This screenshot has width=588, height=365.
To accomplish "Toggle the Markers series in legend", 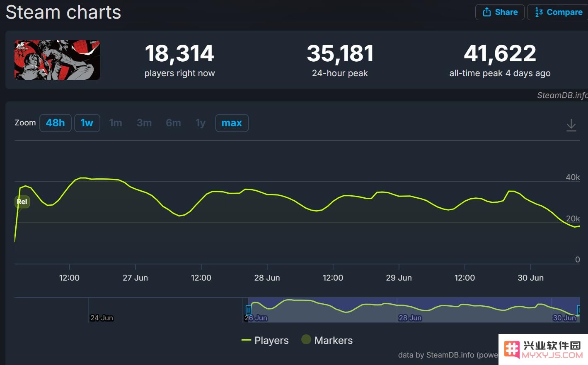I will 327,340.
